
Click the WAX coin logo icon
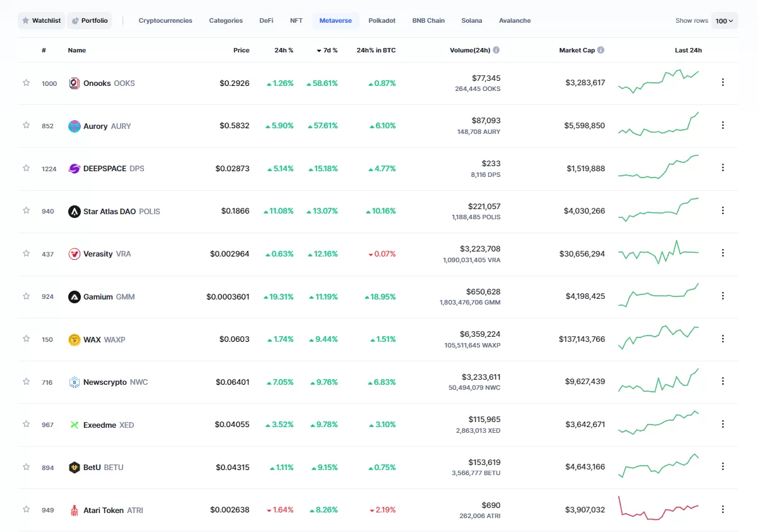(x=74, y=340)
